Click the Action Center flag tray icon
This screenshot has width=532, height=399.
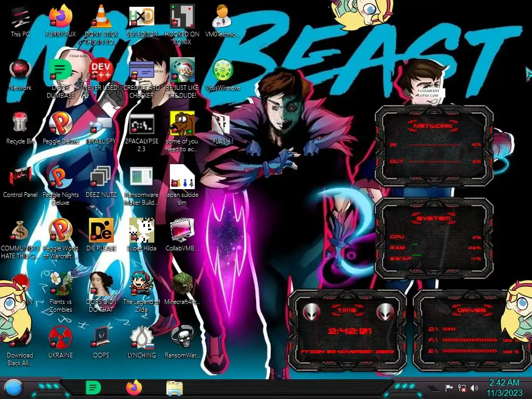pyautogui.click(x=449, y=388)
